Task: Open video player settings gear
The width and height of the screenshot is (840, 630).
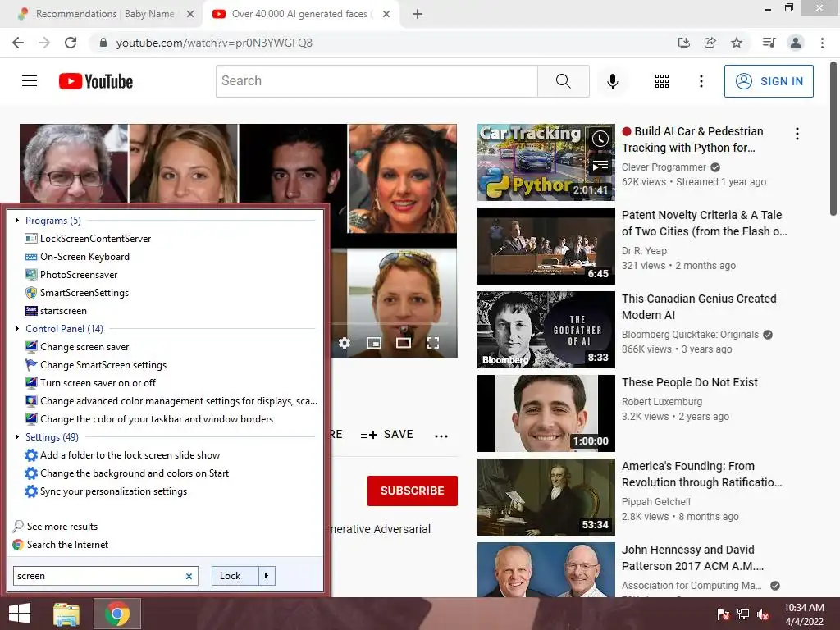Action: point(345,342)
